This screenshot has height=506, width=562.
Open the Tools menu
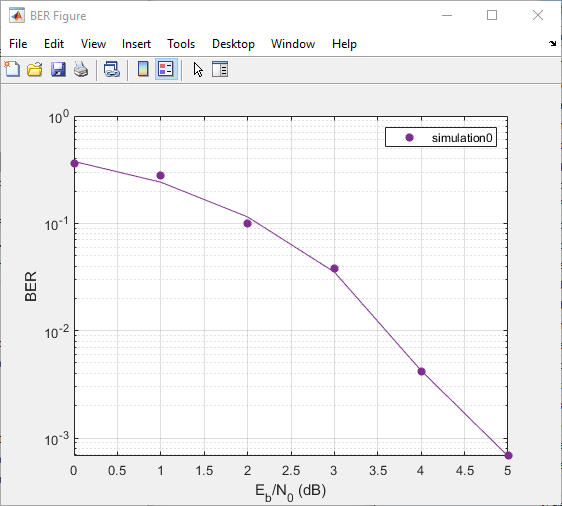click(x=181, y=44)
